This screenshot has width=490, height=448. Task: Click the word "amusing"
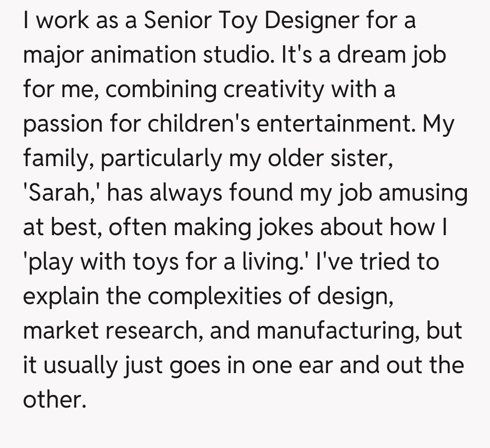pos(423,193)
